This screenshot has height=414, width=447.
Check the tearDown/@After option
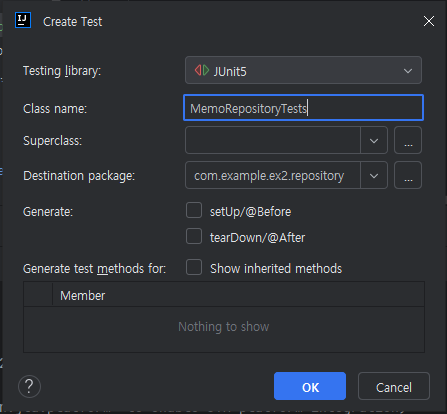coord(194,236)
